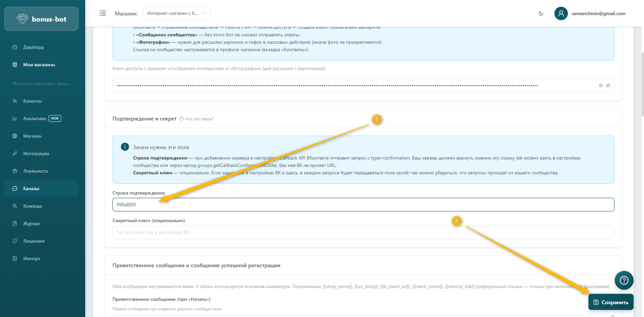Image resolution: width=644 pixels, height=317 pixels.
Task: Open Мои магазины section
Action: click(39, 65)
